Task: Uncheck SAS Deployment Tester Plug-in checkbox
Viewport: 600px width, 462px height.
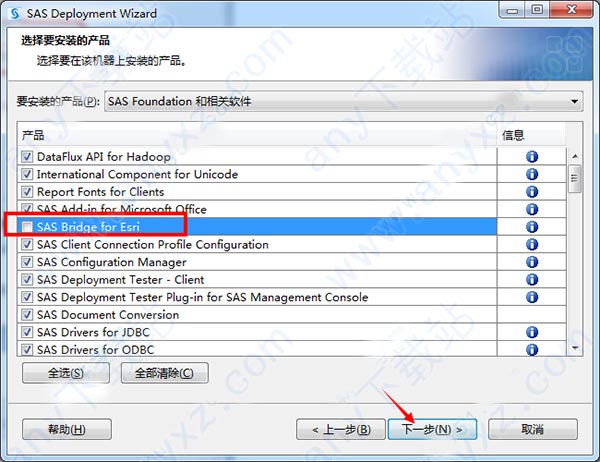Action: (27, 297)
